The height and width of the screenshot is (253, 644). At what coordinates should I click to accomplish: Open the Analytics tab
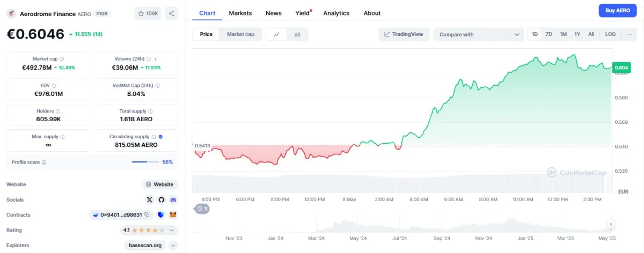coord(336,13)
